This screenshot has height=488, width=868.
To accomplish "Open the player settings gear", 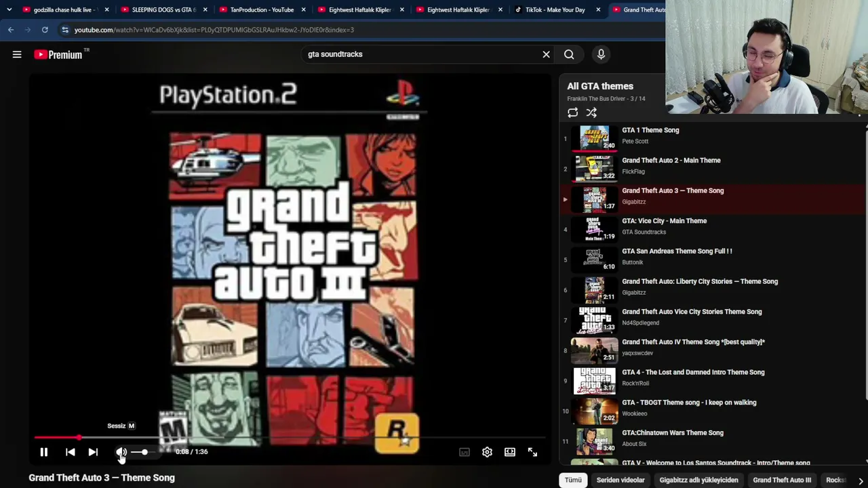I will click(x=487, y=452).
